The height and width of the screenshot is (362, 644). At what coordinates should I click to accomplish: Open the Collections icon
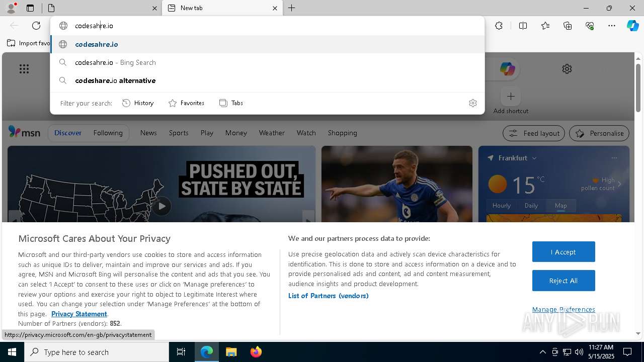(568, 26)
